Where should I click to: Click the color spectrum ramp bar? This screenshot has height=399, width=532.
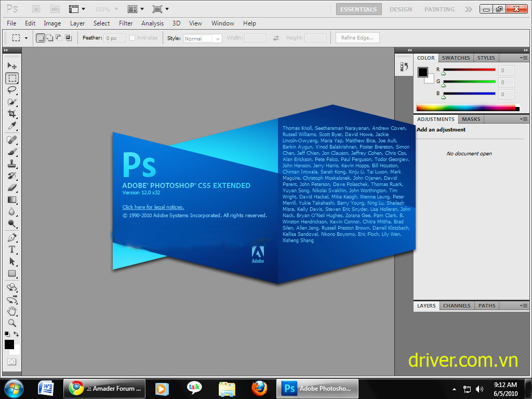pyautogui.click(x=467, y=108)
